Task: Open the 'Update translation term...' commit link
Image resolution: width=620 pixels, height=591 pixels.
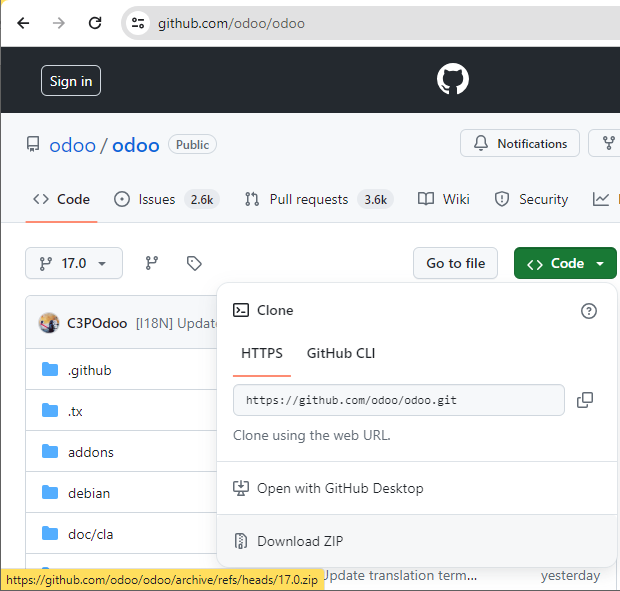Action: pos(401,576)
